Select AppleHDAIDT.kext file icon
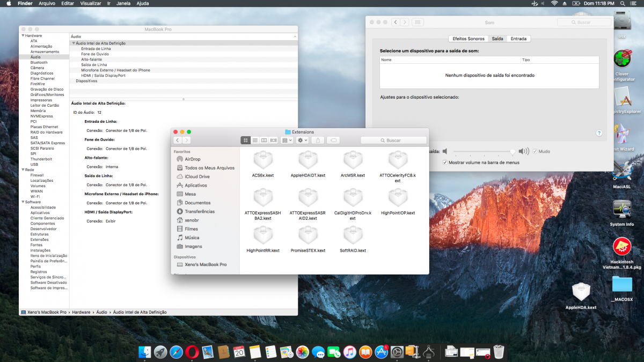 click(308, 160)
